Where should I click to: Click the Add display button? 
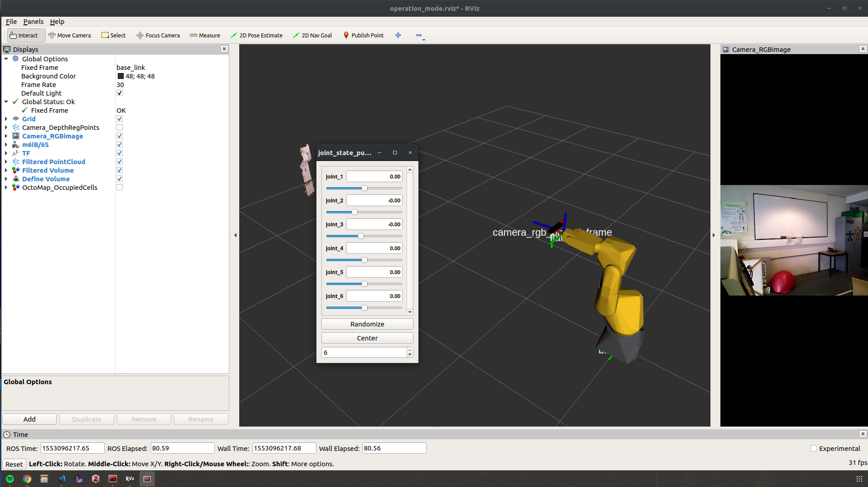30,419
